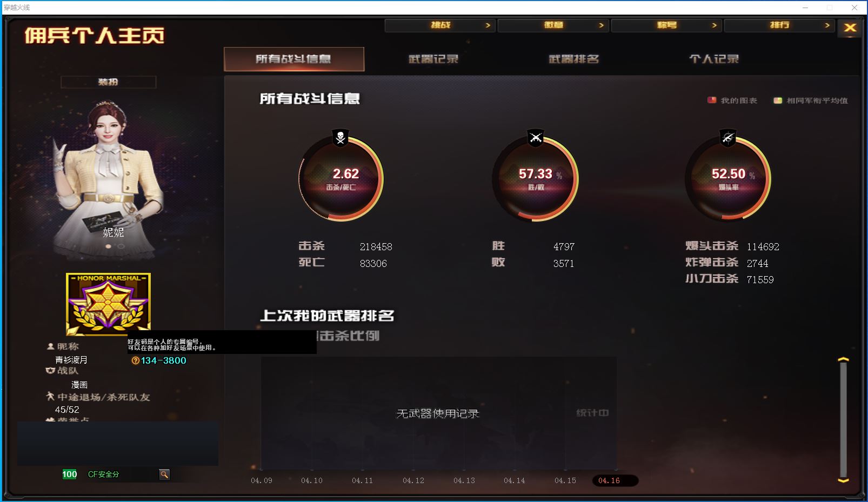Open the 个人记录 tab
The image size is (868, 502).
tap(714, 59)
